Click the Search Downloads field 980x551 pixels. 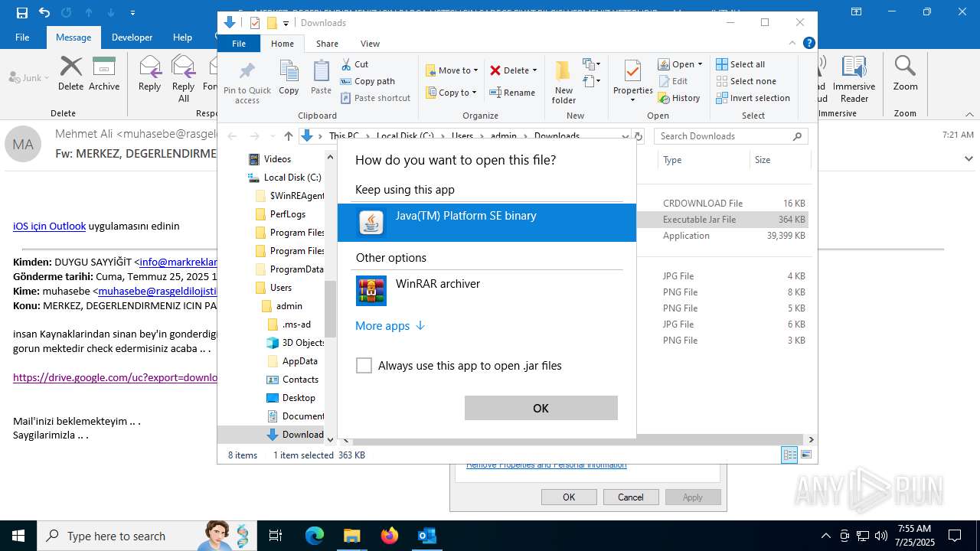pos(730,136)
